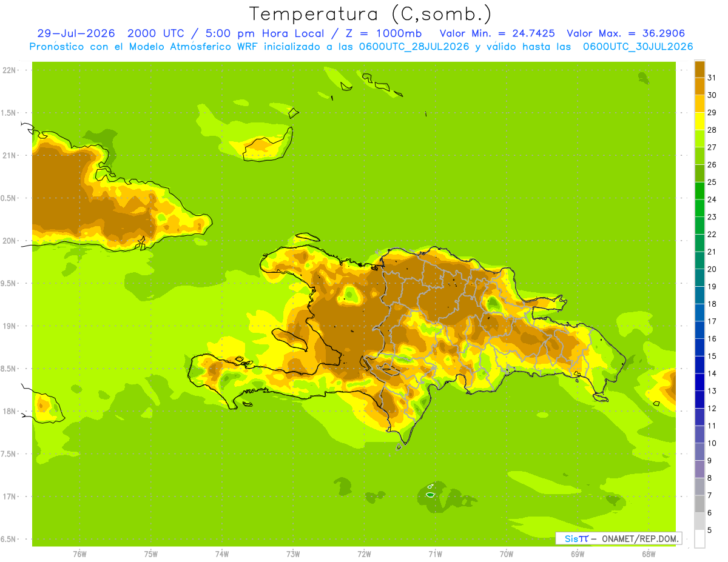Click the '9.5N' latitude axis label
This screenshot has width=728, height=562.
point(8,283)
